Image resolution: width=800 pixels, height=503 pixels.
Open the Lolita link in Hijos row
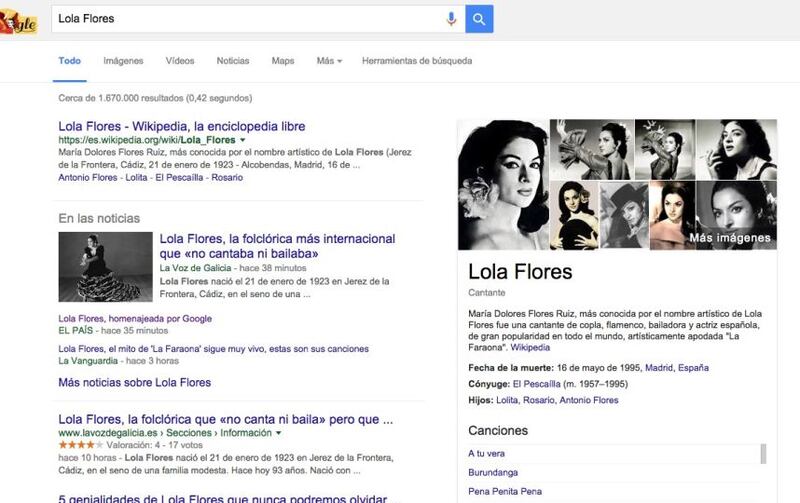pos(507,400)
